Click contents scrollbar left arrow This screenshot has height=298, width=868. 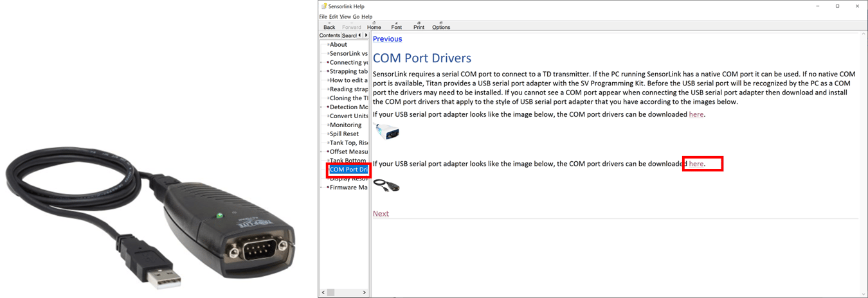tap(322, 292)
